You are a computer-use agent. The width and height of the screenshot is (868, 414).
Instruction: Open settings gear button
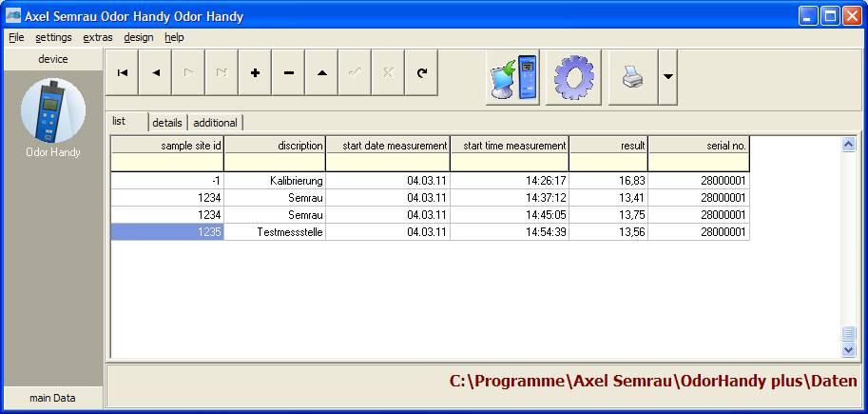tap(573, 78)
